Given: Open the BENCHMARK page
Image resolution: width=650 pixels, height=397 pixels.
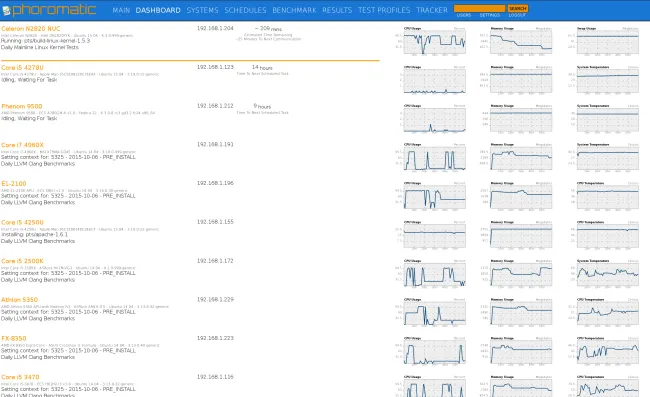Looking at the screenshot, I should click(294, 10).
